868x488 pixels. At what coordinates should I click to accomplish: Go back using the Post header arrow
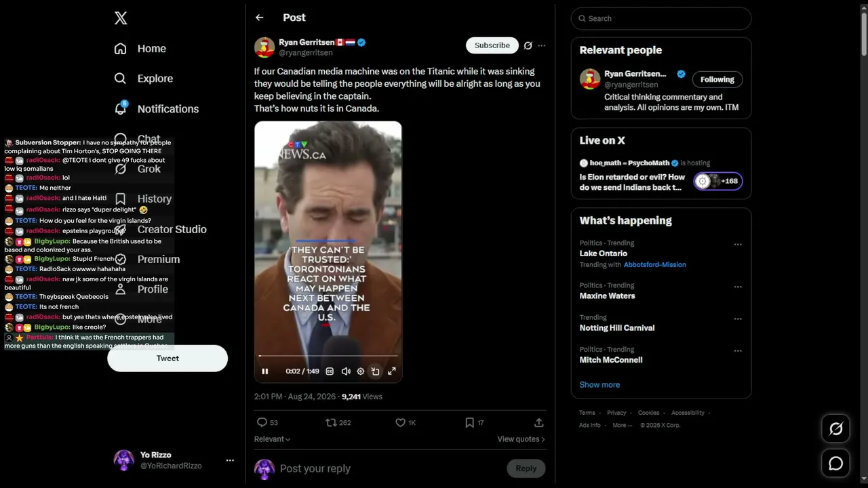[x=259, y=18]
